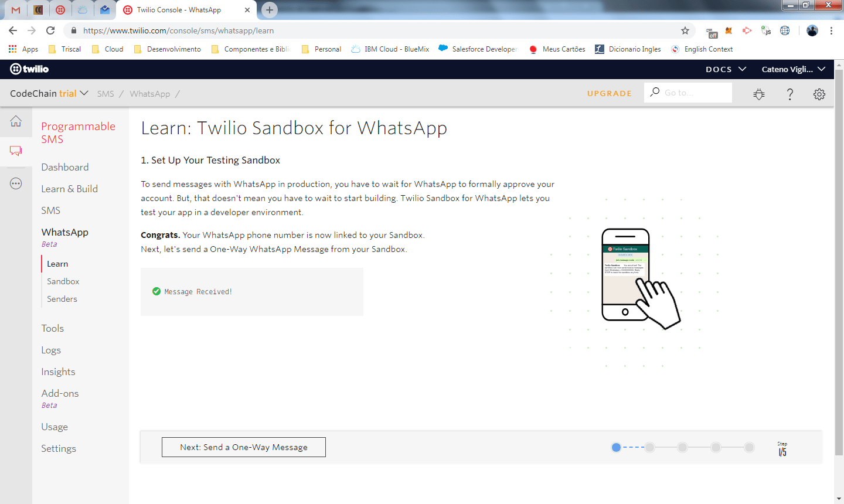The width and height of the screenshot is (844, 504).
Task: Click the UPGRADE link
Action: point(610,93)
